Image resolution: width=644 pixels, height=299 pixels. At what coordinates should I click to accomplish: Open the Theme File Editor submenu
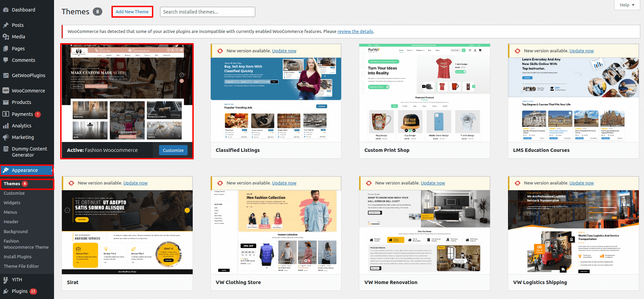tap(21, 266)
